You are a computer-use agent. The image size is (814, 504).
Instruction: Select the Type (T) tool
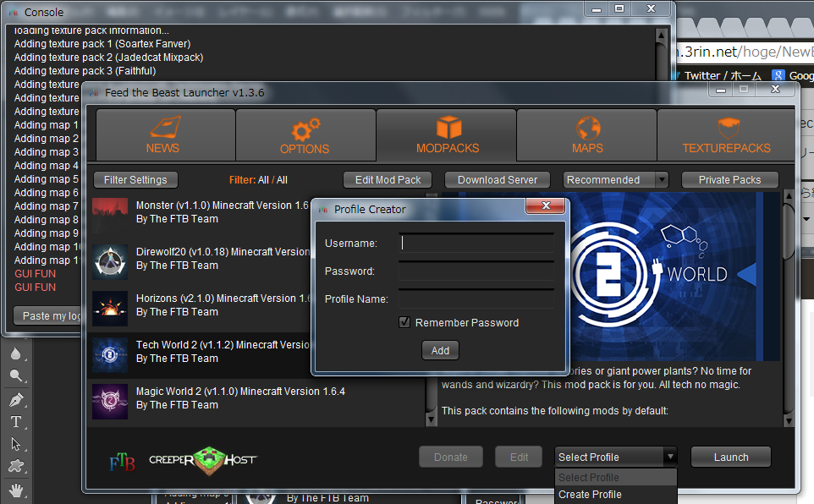15,422
